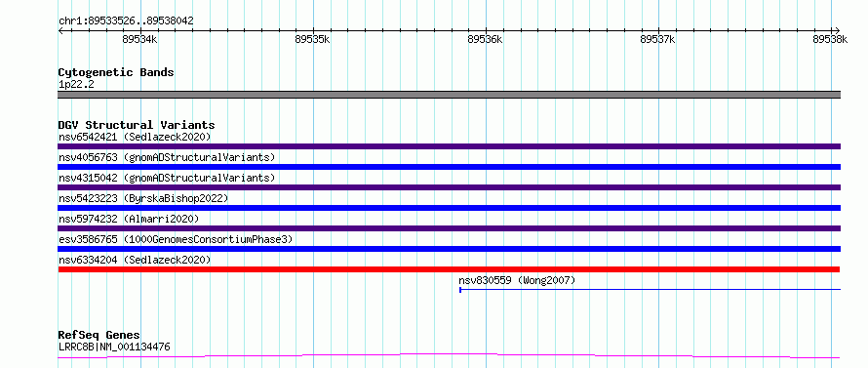Select the red nsv6334204 variant bar
This screenshot has width=868, height=368.
tap(449, 269)
